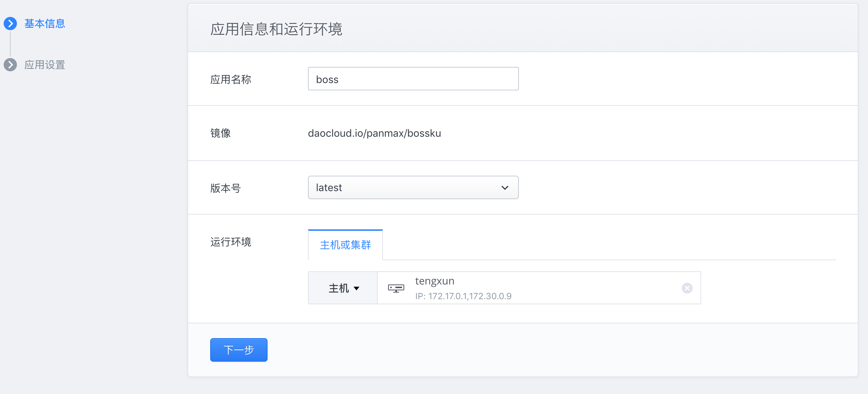Click the caret triangle next to 主机
The image size is (868, 394).
[x=356, y=289]
